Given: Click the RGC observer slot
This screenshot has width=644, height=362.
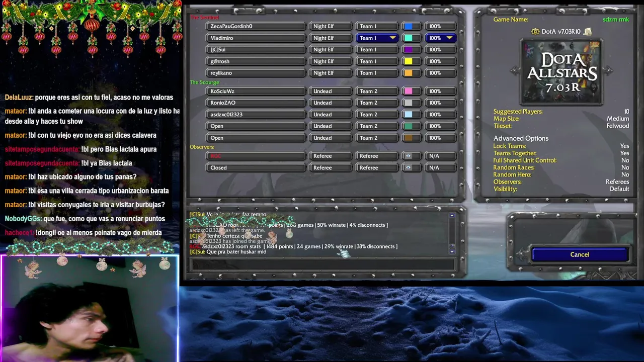Looking at the screenshot, I should (256, 156).
